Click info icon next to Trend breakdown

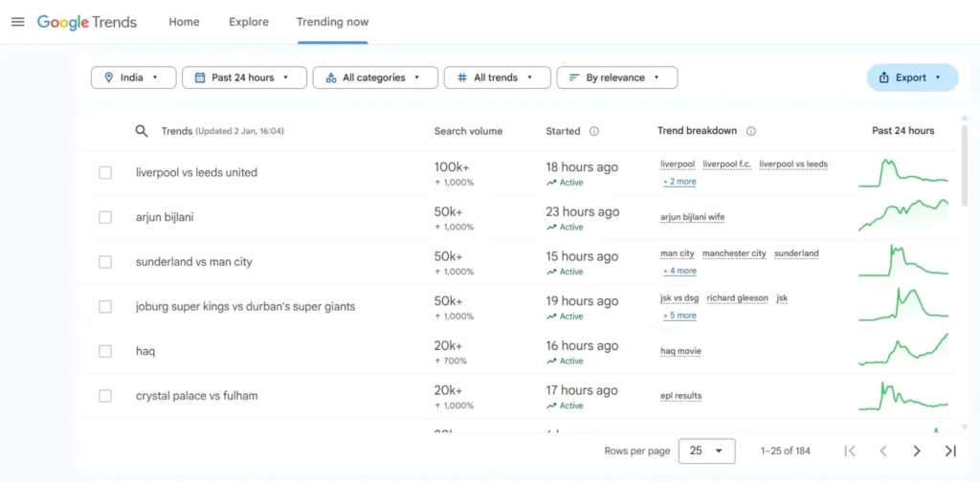point(750,131)
